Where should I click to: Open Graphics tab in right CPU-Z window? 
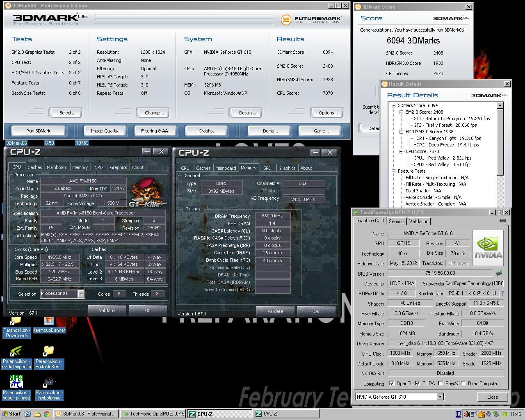click(287, 168)
